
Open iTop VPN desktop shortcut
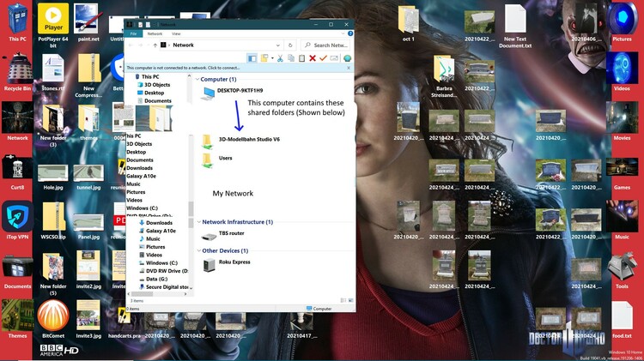click(x=17, y=218)
